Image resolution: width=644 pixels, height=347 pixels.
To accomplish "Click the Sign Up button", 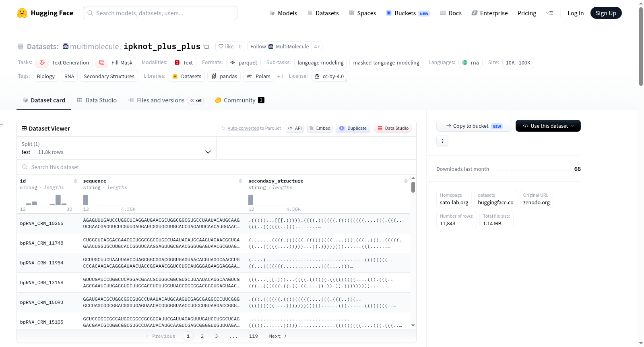I will [x=606, y=13].
